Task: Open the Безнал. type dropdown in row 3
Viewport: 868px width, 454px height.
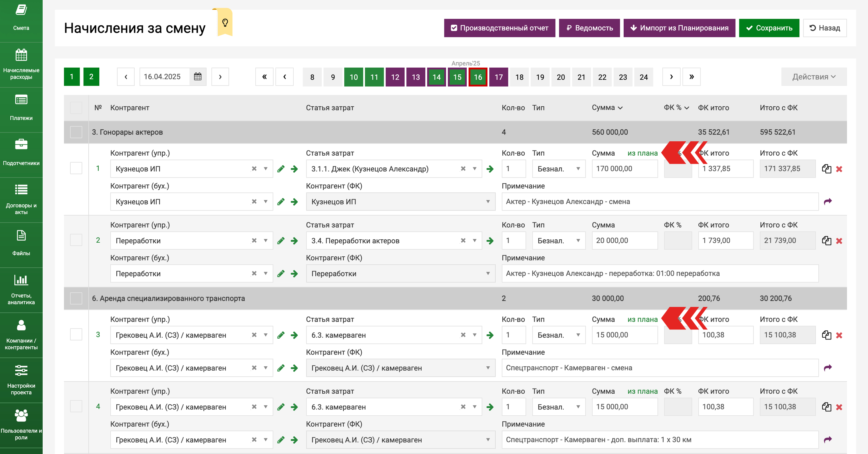Action: 559,335
